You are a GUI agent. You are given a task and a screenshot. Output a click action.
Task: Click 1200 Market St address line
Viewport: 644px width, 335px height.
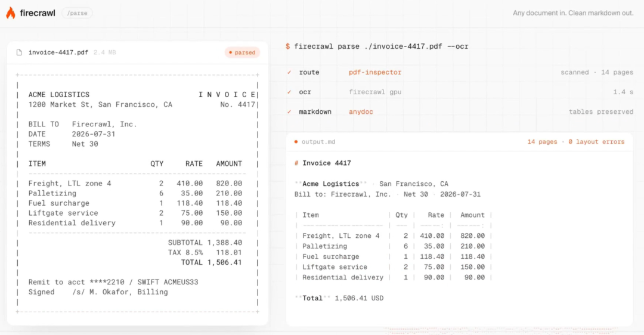pos(100,105)
